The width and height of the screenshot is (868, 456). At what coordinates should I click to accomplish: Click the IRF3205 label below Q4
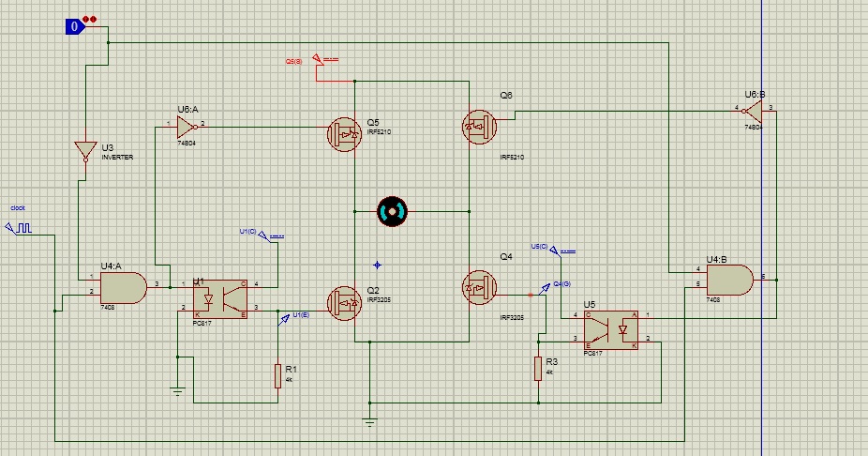512,318
